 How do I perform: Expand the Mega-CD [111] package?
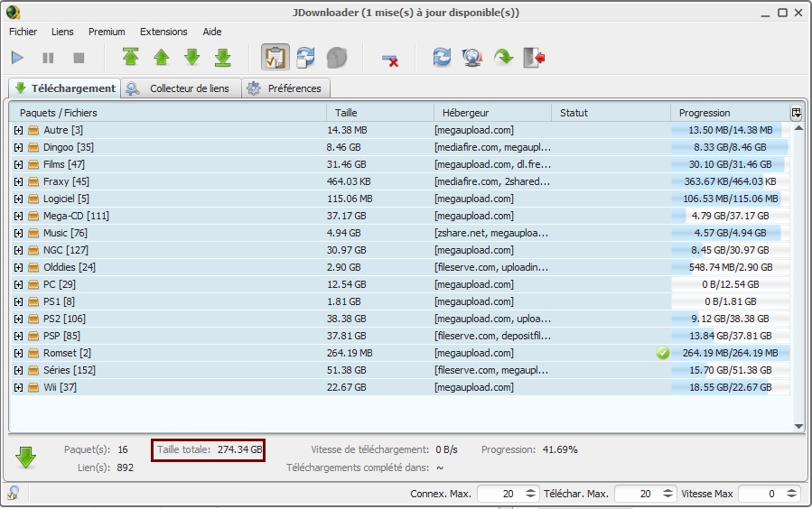pyautogui.click(x=19, y=216)
